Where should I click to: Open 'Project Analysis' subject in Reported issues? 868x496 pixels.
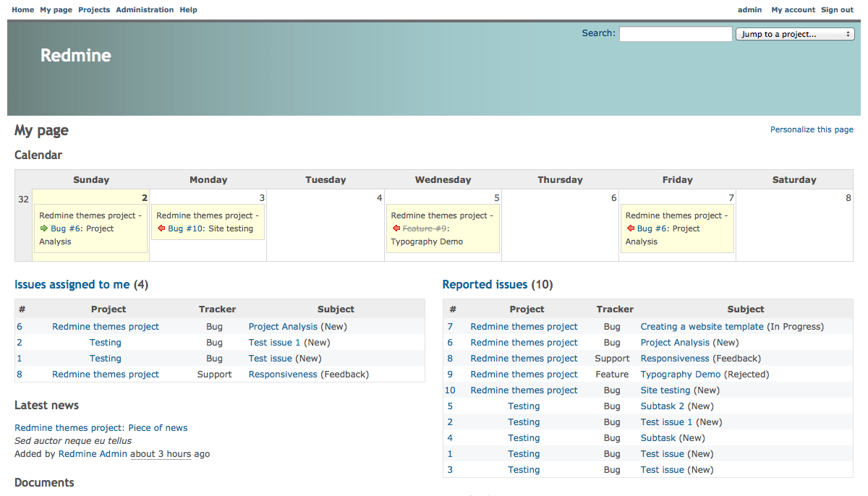(676, 343)
